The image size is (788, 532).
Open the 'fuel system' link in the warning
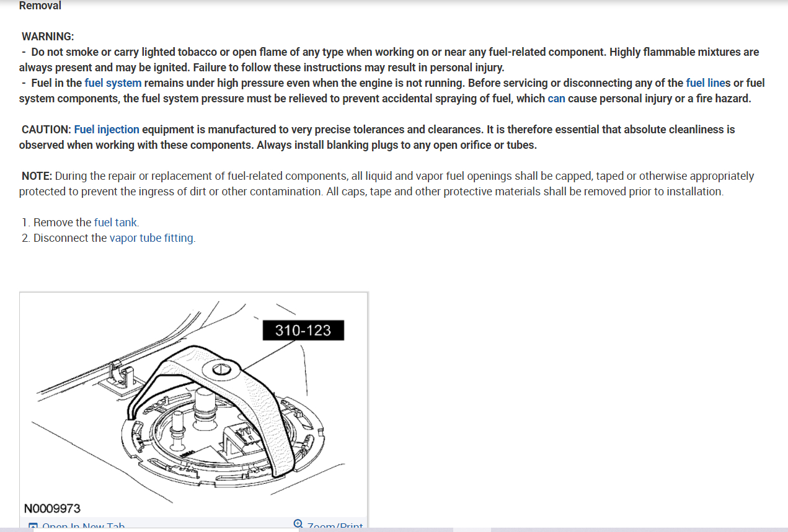pos(113,83)
